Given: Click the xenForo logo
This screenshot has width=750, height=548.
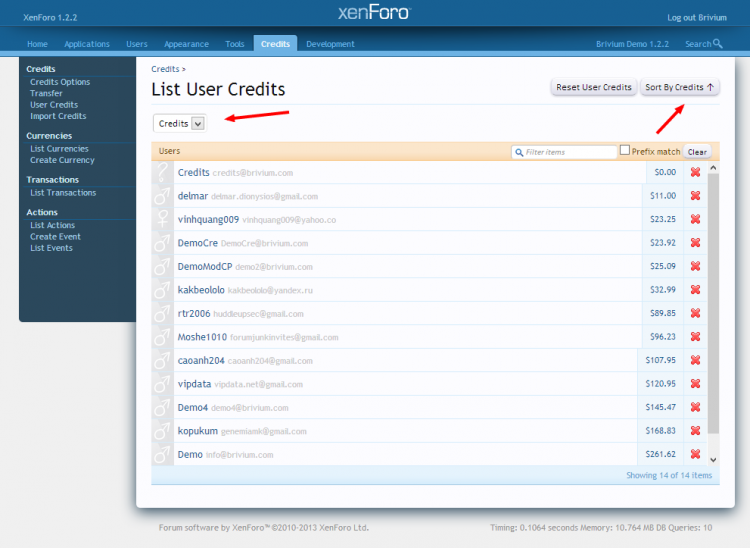Looking at the screenshot, I should 375,12.
